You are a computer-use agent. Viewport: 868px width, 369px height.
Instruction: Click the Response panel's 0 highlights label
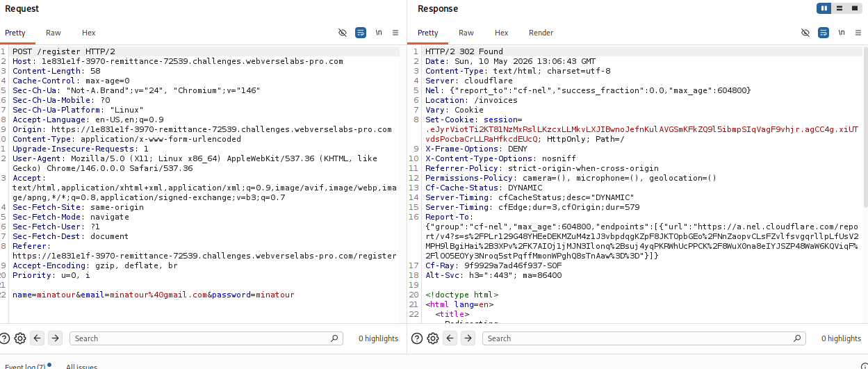point(842,338)
